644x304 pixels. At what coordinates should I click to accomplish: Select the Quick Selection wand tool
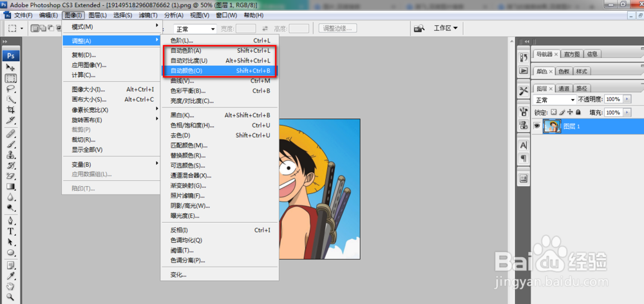tap(11, 99)
